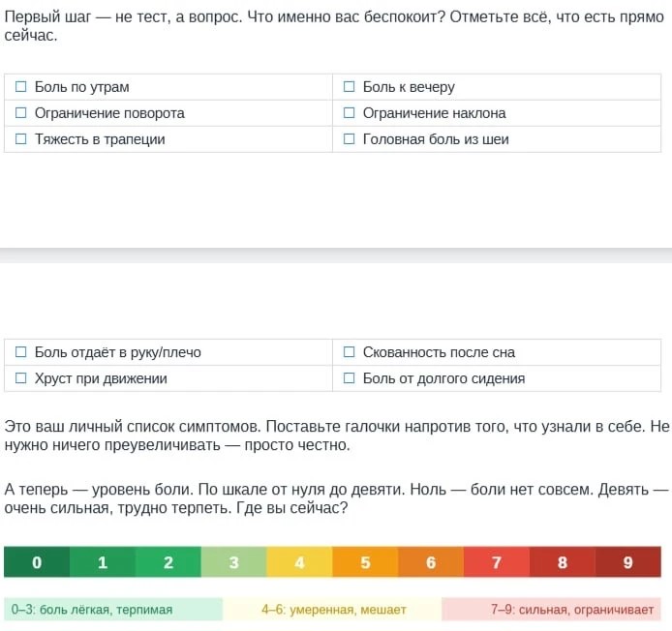
Task: Check the Боль по утрам checkbox
Action: (x=20, y=87)
